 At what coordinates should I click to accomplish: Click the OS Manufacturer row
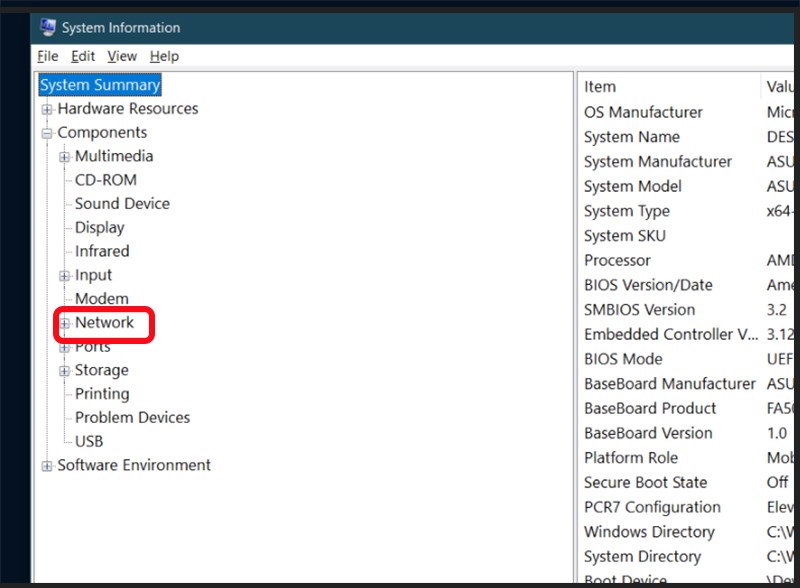687,112
